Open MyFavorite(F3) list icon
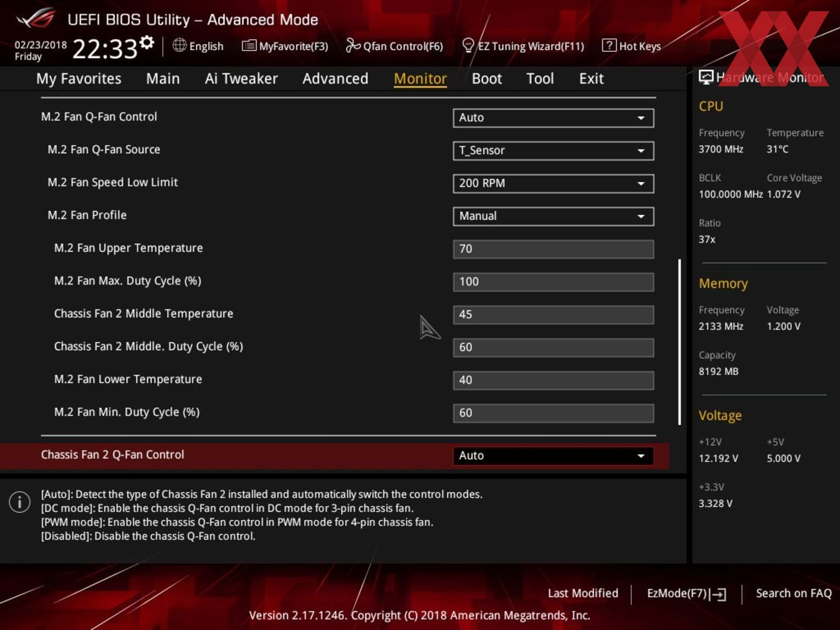 (x=249, y=46)
